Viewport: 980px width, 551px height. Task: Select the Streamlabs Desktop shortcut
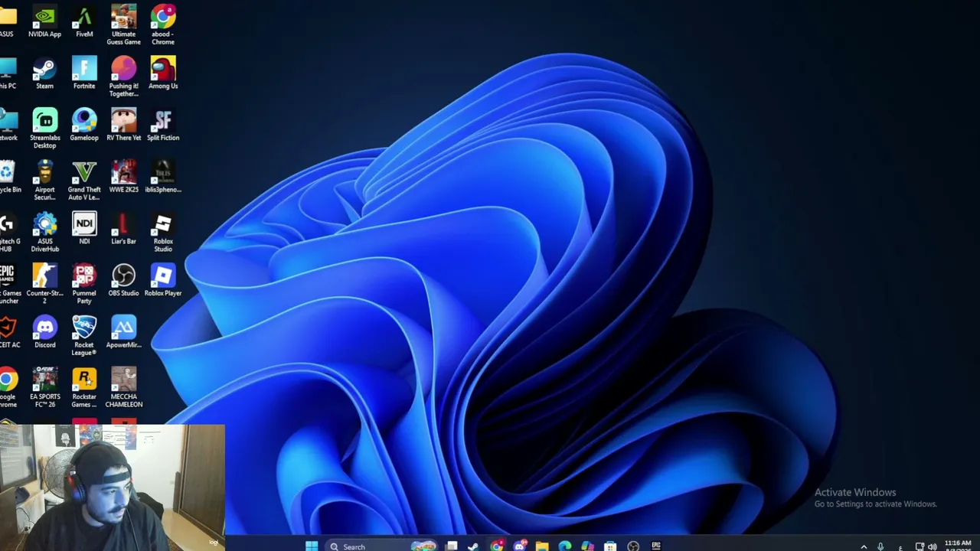point(44,129)
